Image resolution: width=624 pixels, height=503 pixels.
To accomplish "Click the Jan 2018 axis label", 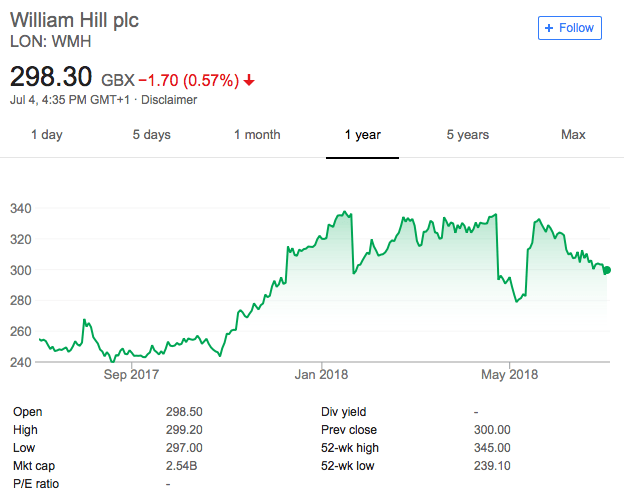I will tap(321, 374).
